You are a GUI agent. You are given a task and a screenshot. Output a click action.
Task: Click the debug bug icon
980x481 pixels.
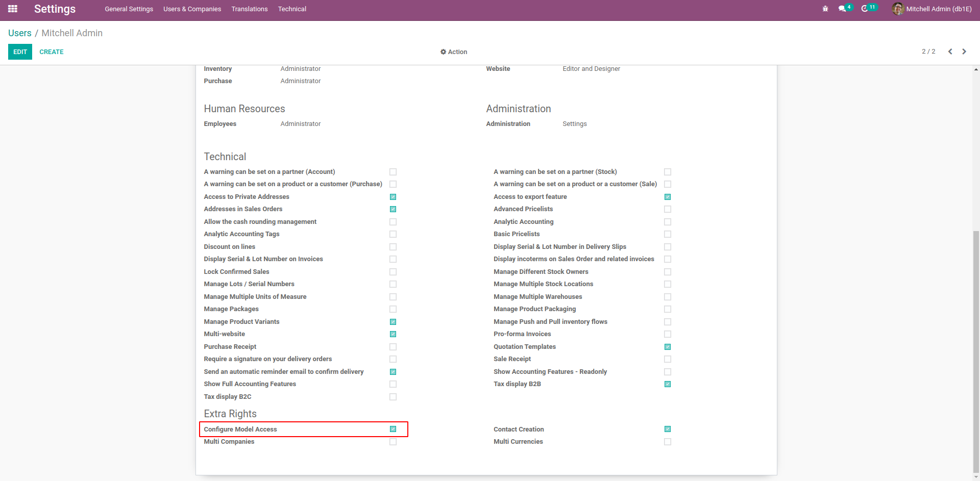click(825, 9)
